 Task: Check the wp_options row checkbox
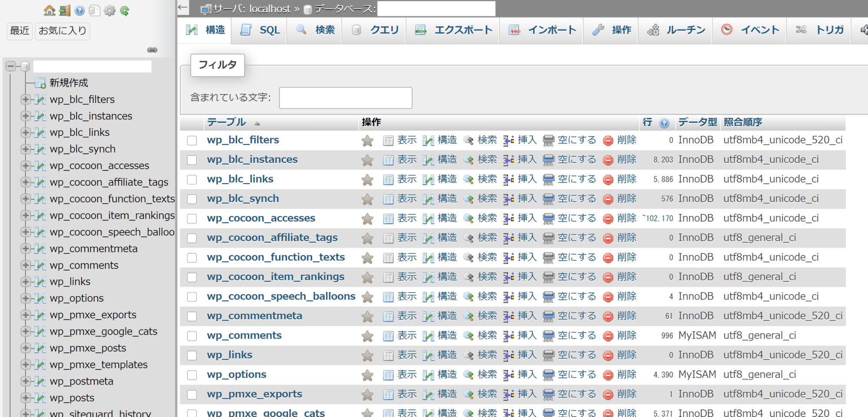click(192, 375)
